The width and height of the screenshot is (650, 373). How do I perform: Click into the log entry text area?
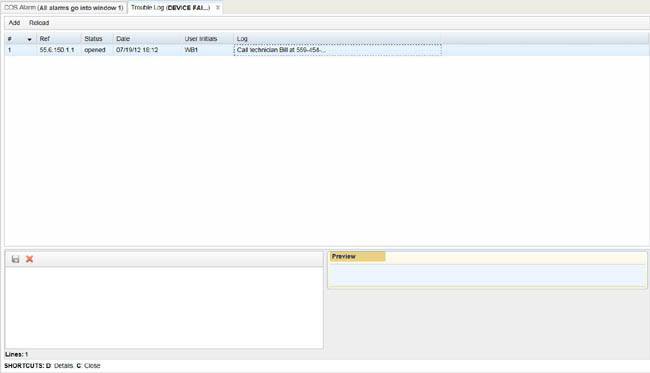(164, 308)
